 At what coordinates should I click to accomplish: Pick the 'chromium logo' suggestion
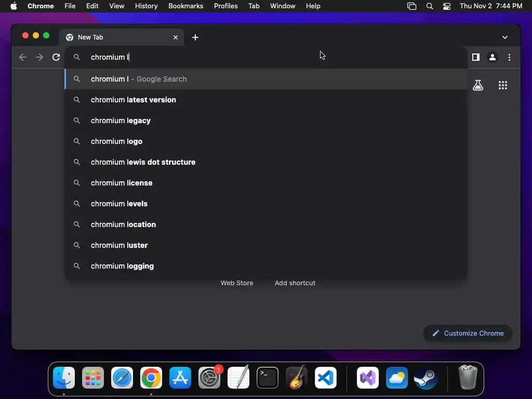point(265,141)
